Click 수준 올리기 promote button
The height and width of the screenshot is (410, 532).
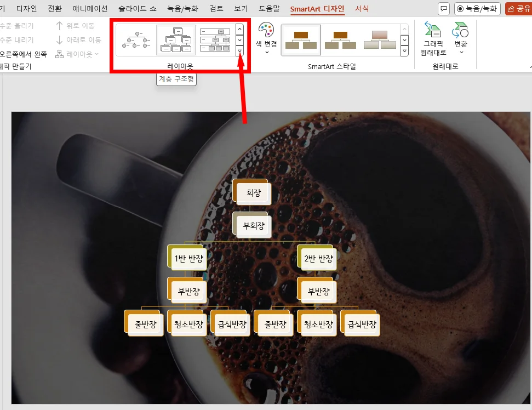16,26
